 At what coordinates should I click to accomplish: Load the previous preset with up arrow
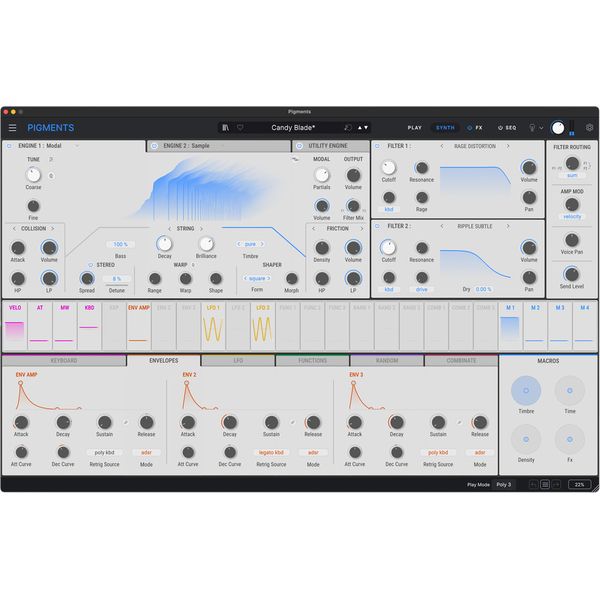[x=360, y=128]
